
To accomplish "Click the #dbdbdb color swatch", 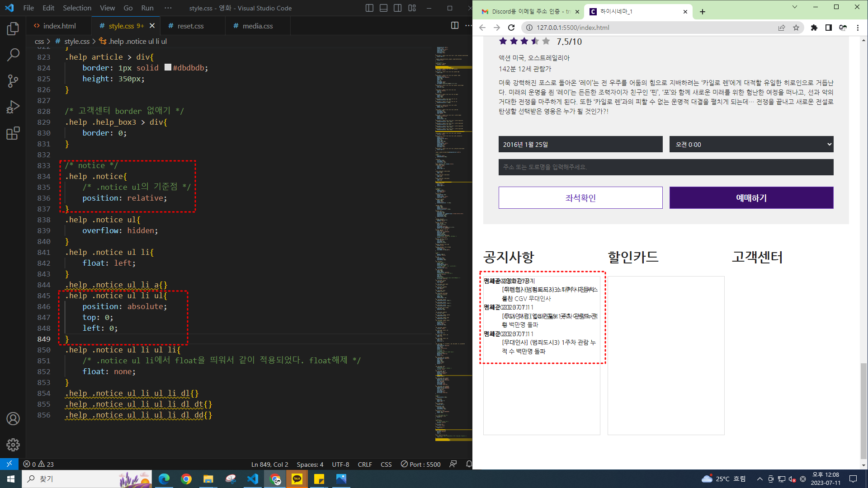I will coord(168,68).
